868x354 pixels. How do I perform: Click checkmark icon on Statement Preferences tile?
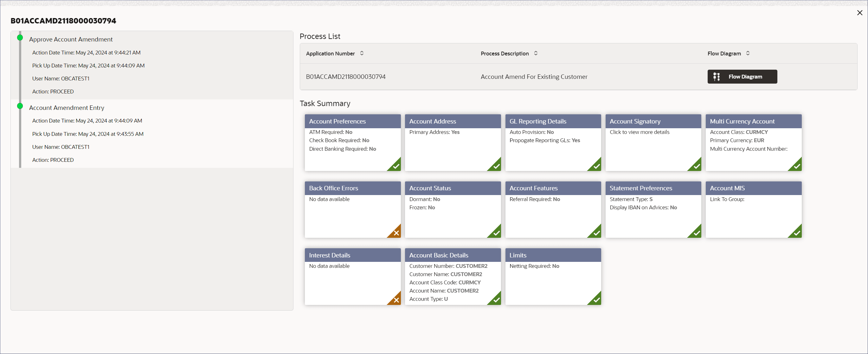[x=697, y=233]
